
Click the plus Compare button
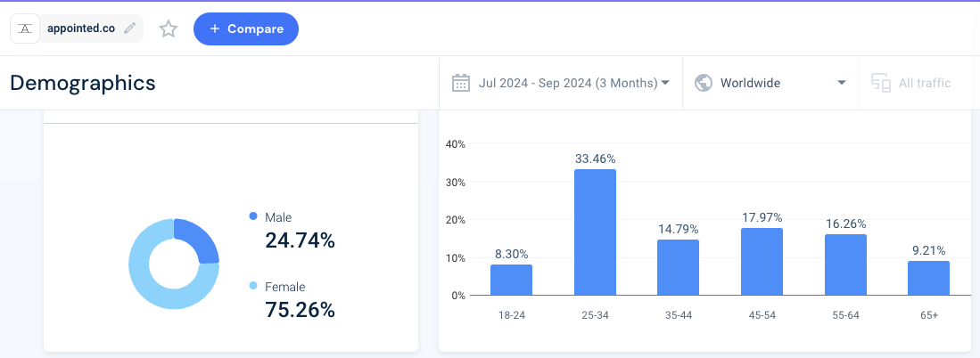pyautogui.click(x=245, y=28)
